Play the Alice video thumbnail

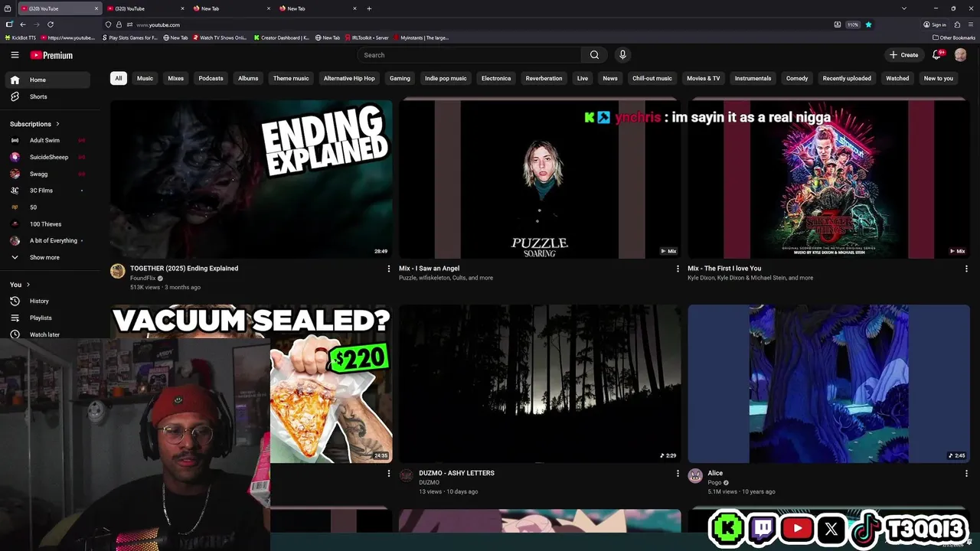[828, 384]
